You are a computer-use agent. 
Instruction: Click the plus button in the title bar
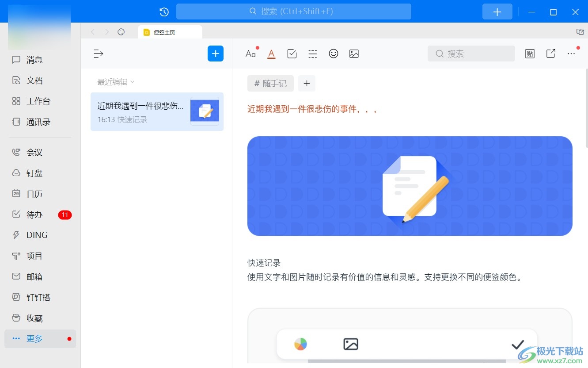tap(497, 12)
